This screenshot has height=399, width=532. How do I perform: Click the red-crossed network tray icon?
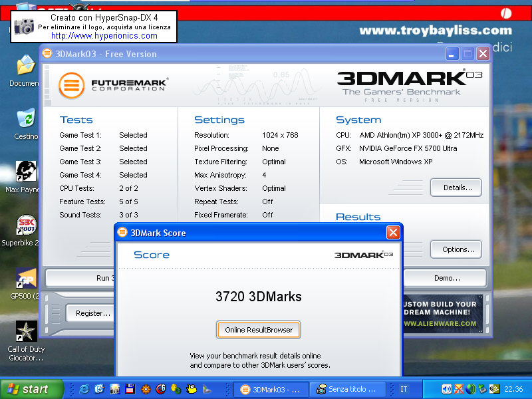pyautogui.click(x=459, y=389)
